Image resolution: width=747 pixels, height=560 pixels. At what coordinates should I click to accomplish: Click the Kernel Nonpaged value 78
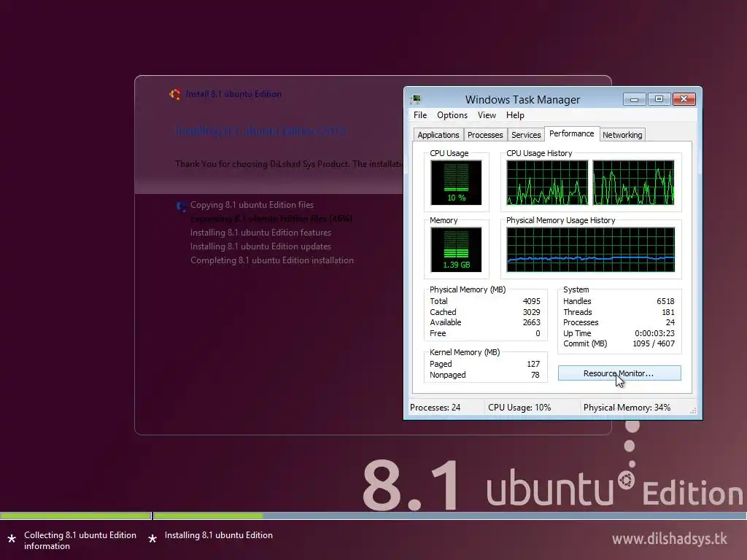pyautogui.click(x=535, y=375)
